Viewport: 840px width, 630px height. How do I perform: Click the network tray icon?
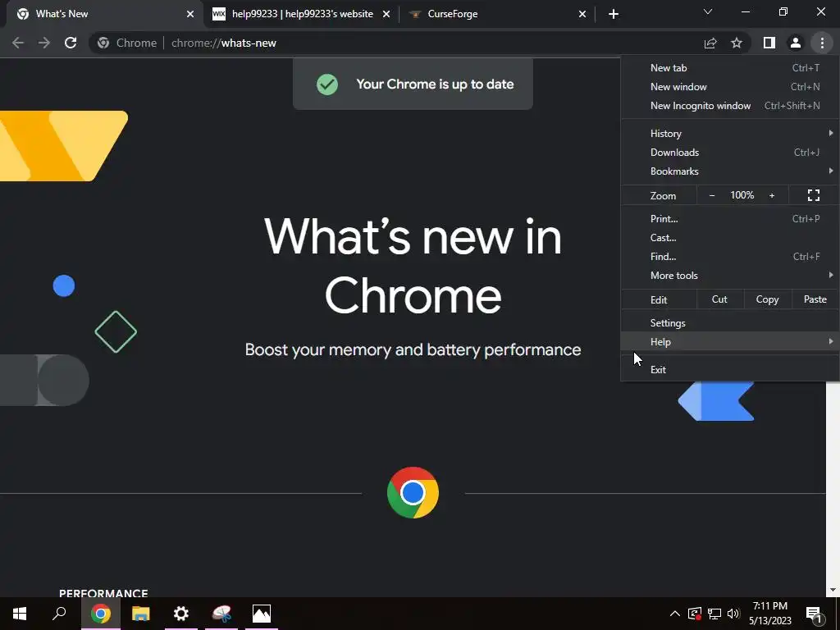pyautogui.click(x=714, y=614)
